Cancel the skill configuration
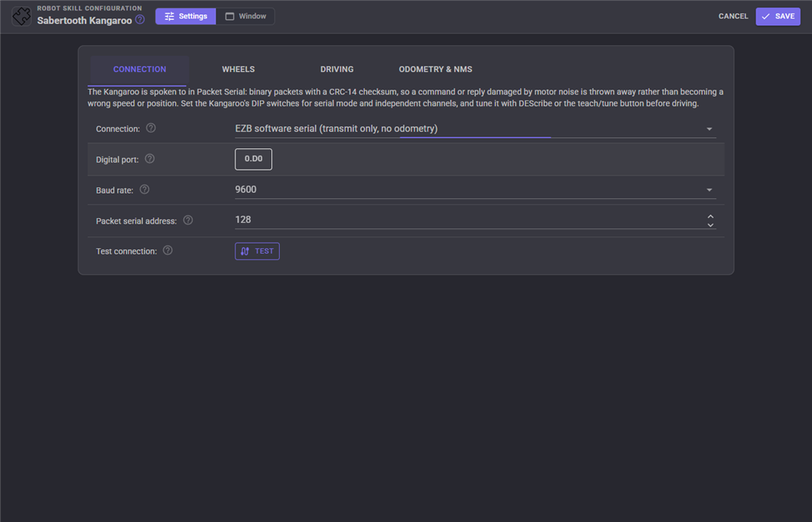 click(733, 17)
